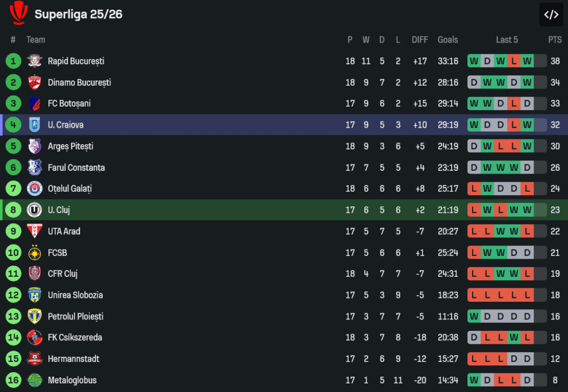Click the PTS column header
The width and height of the screenshot is (568, 392).
pos(554,40)
